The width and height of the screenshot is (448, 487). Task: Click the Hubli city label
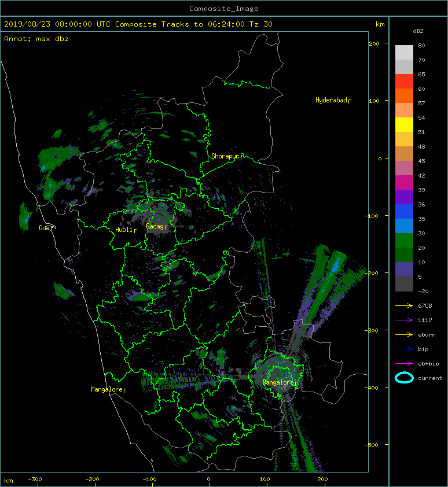(126, 230)
